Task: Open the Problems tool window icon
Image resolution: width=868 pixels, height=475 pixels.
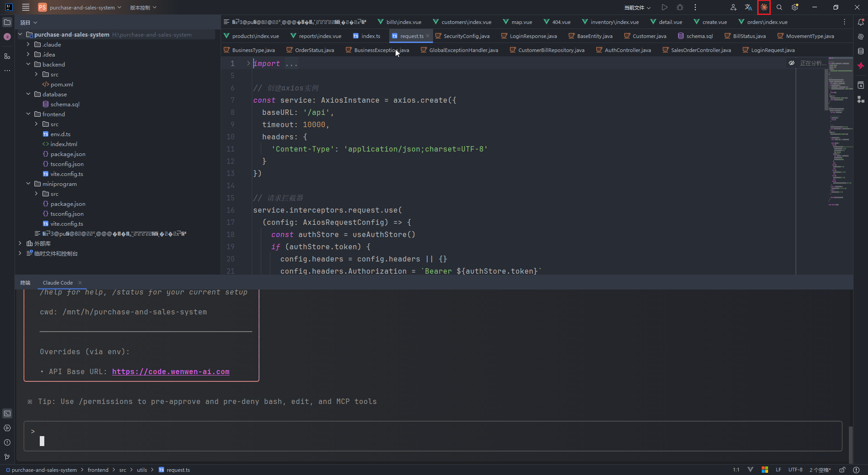Action: coord(7,442)
